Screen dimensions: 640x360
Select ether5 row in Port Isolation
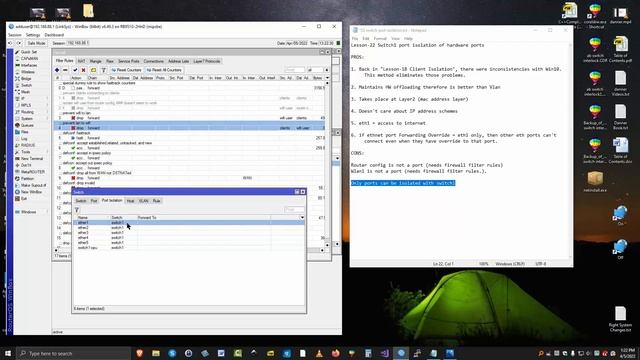(x=189, y=242)
